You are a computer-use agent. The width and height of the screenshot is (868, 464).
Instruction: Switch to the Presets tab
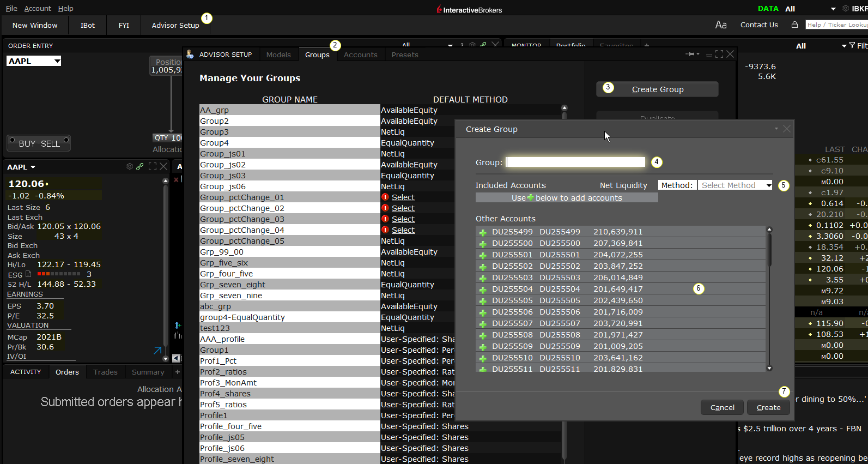(405, 55)
